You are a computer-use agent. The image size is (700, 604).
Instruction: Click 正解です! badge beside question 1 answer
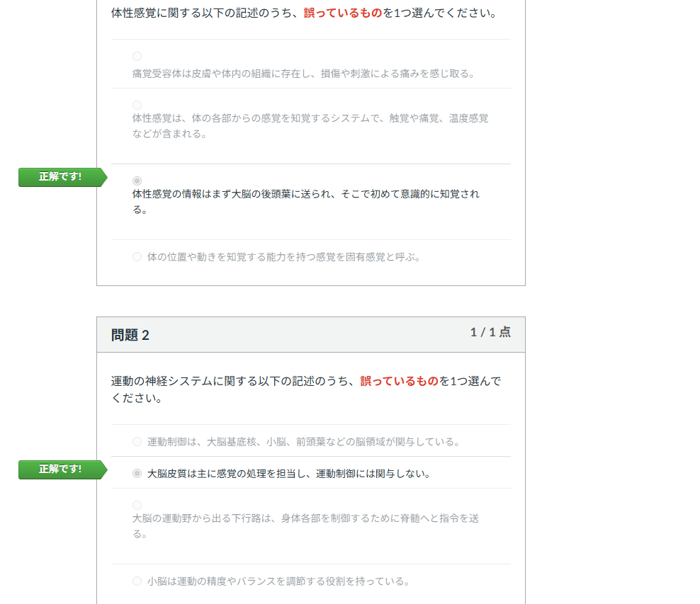60,177
